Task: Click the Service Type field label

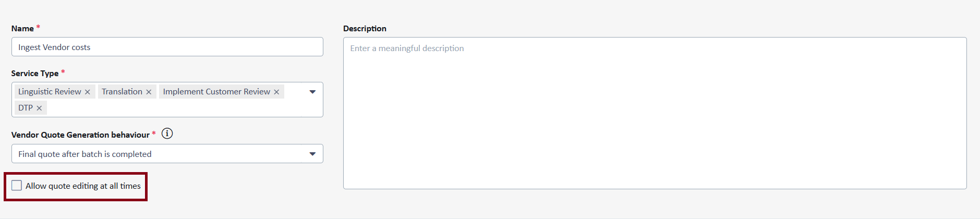Action: pyautogui.click(x=35, y=74)
